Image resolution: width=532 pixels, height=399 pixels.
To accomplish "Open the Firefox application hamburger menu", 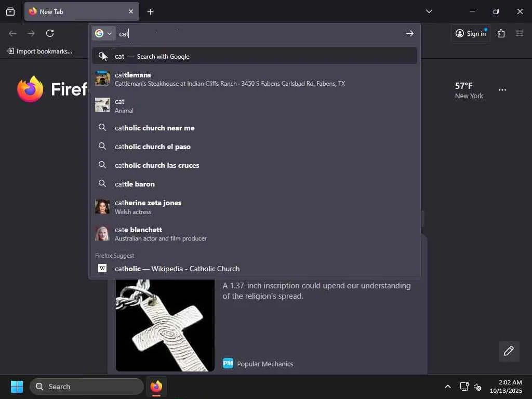I will (x=519, y=33).
